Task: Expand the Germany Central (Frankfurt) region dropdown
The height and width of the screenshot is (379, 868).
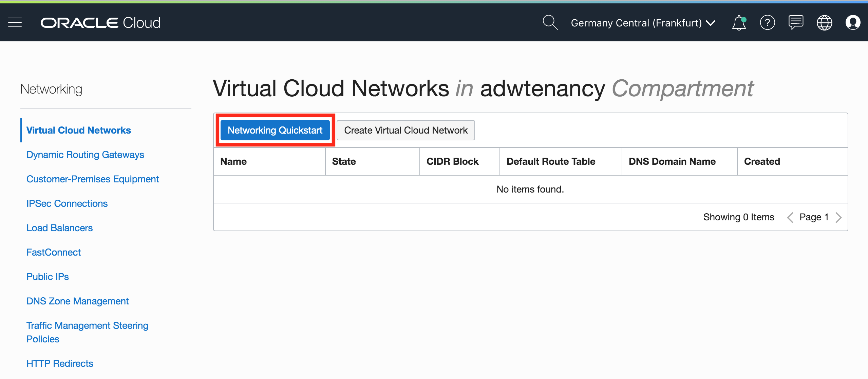Action: (x=643, y=23)
